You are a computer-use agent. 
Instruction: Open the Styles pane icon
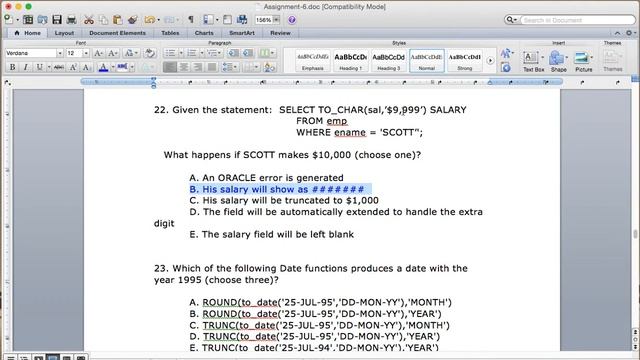click(505, 67)
